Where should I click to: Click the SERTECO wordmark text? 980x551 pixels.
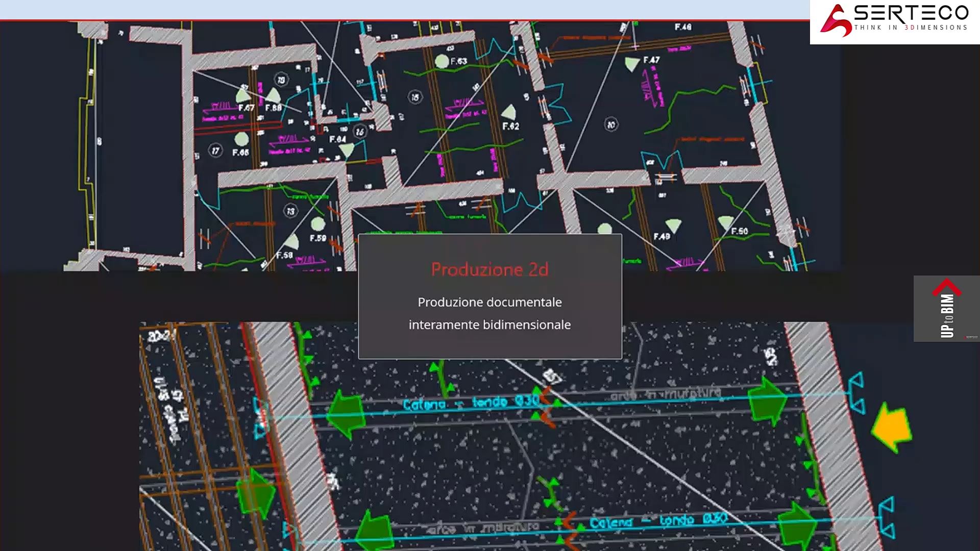point(911,13)
